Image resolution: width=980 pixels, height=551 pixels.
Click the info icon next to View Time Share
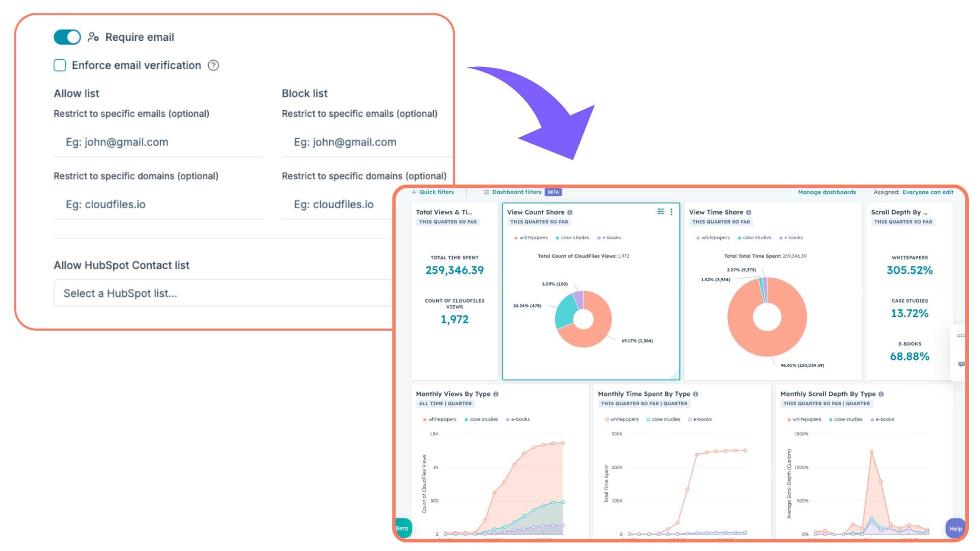(748, 212)
